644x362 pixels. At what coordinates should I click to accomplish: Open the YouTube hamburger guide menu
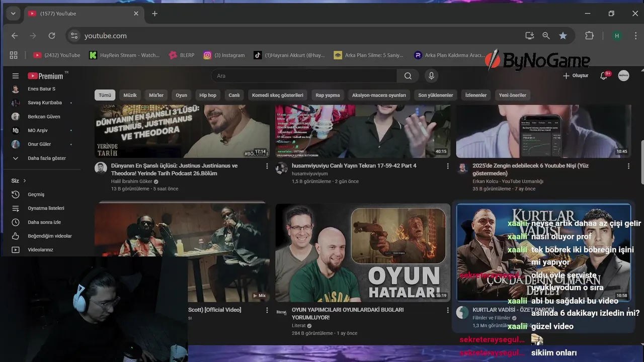tap(16, 76)
